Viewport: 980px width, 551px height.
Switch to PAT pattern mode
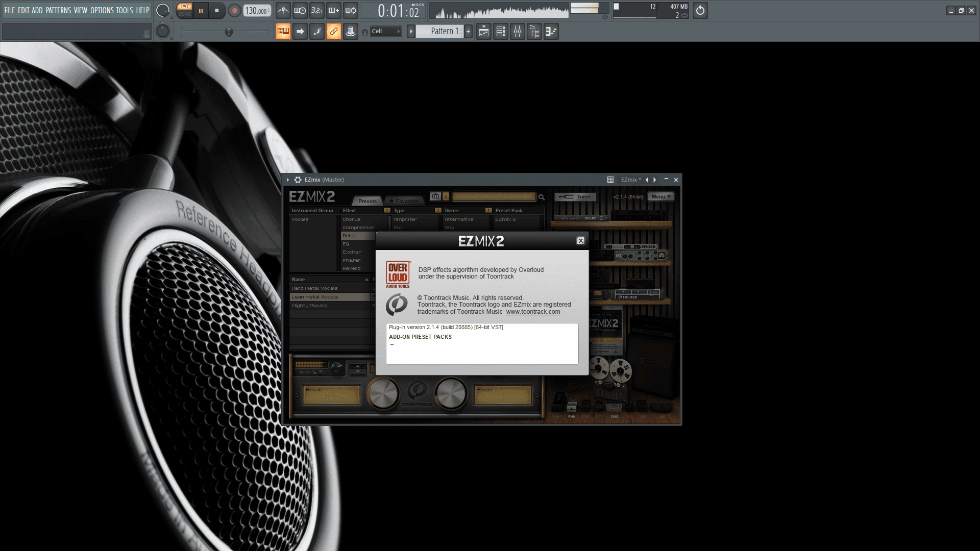click(x=185, y=7)
